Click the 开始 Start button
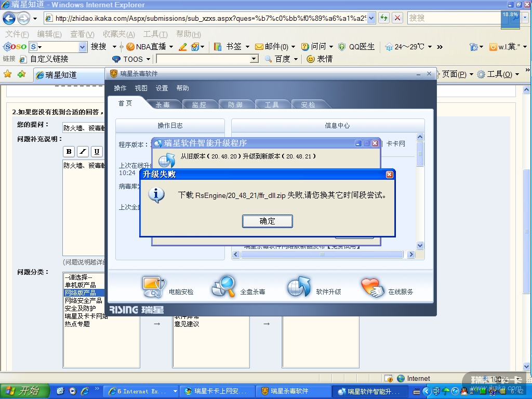The image size is (532, 399). coord(25,391)
